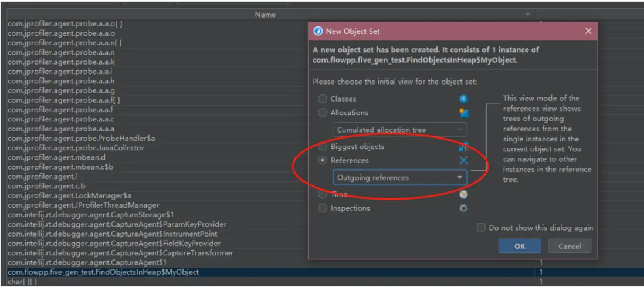
Task: Select the Classes radio button
Action: point(323,99)
